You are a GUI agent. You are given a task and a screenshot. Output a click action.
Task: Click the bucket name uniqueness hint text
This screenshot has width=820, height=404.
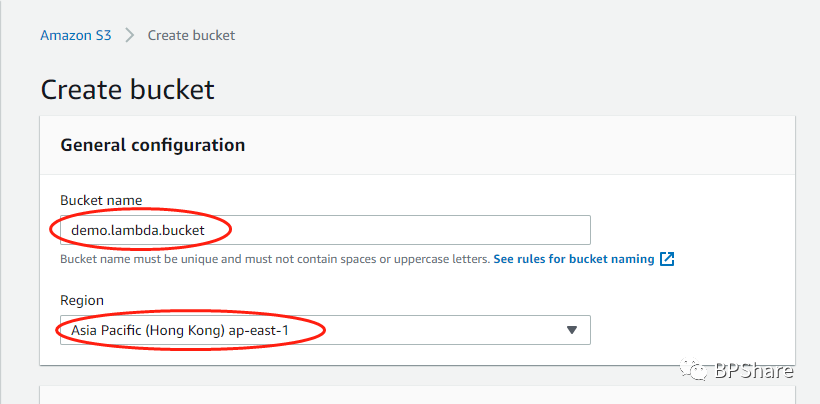(x=274, y=259)
